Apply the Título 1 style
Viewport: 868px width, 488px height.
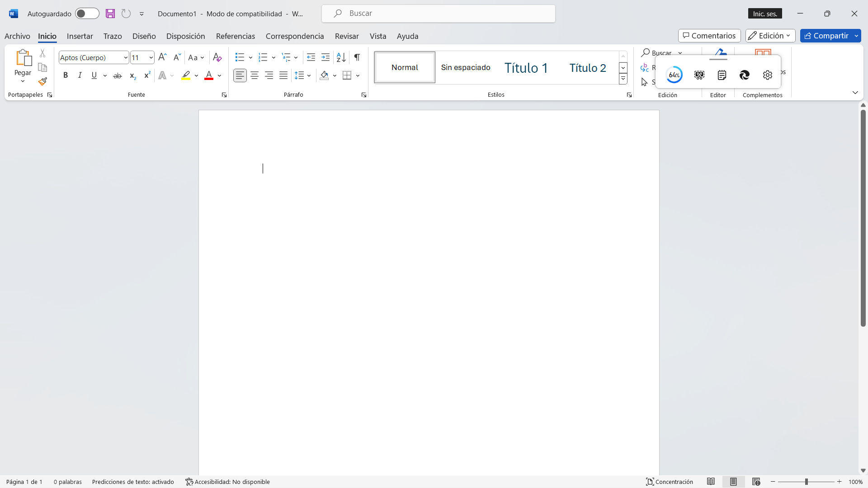(526, 68)
